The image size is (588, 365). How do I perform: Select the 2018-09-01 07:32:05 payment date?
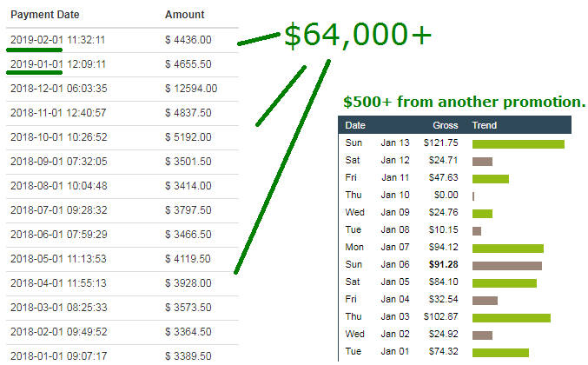click(59, 162)
